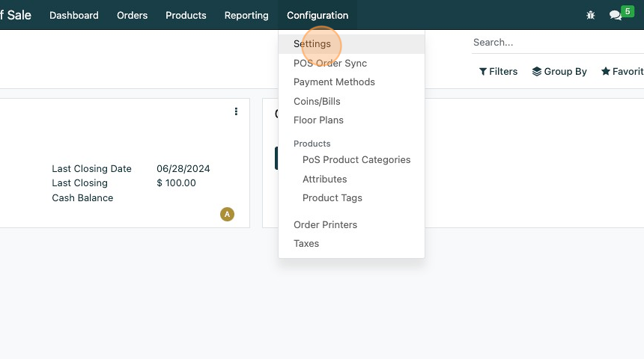
Task: Open the Filters funnel option
Action: point(499,71)
